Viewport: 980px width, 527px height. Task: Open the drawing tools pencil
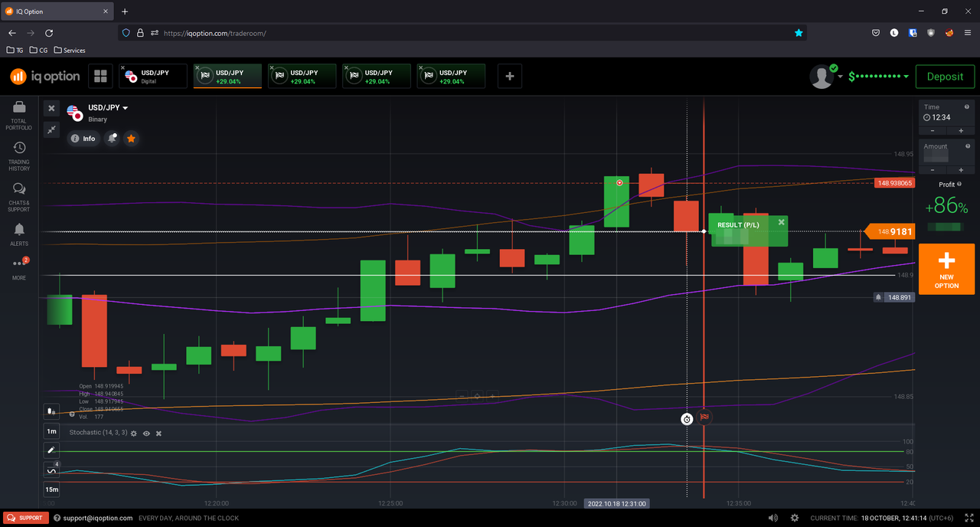point(51,450)
